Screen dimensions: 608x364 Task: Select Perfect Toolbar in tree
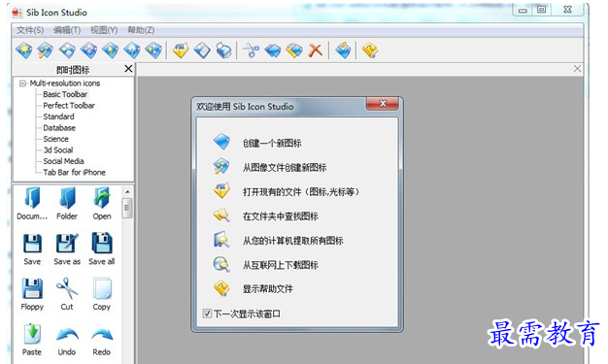point(69,106)
